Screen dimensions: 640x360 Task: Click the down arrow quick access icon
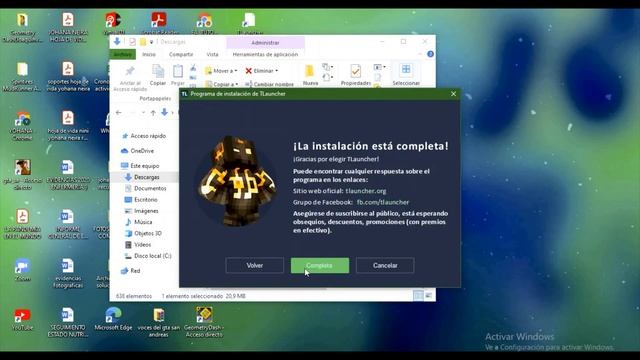pyautogui.click(x=117, y=41)
